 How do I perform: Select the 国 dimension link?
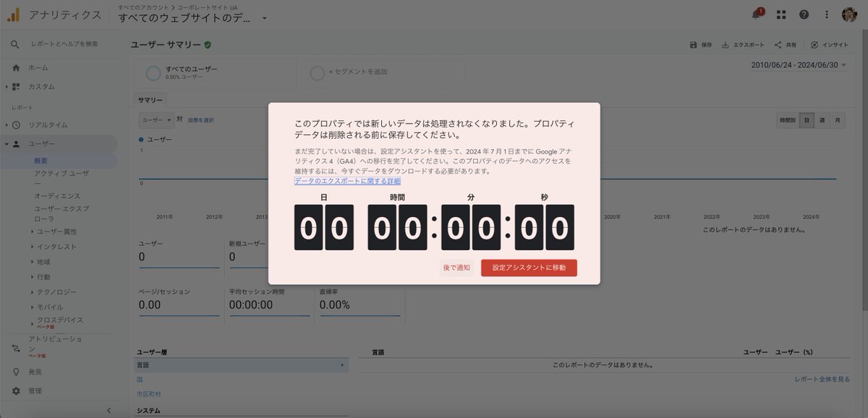point(140,380)
